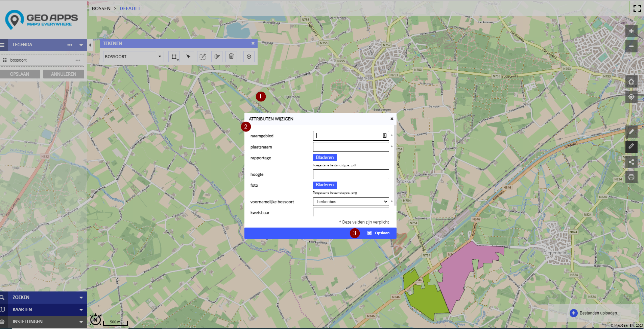The width and height of the screenshot is (644, 329).
Task: Click the DEFAULT breadcrumb link
Action: pos(130,8)
